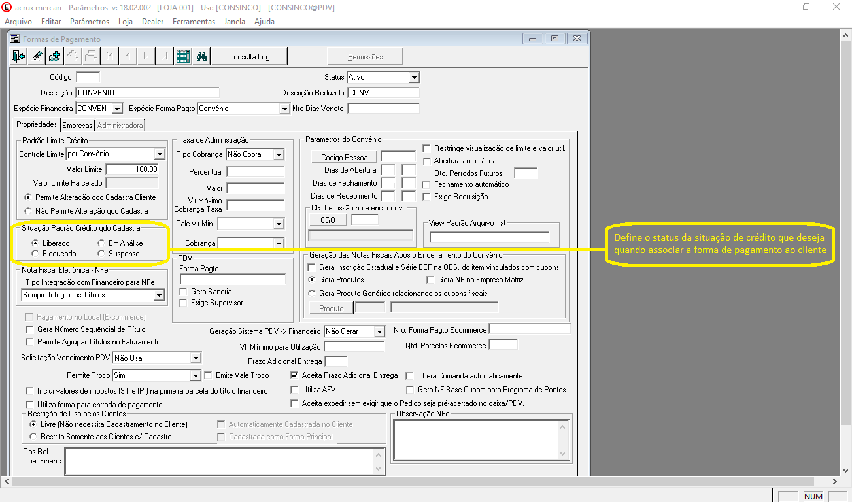Click the eraser clear-form toolbar icon
852x504 pixels.
click(37, 56)
